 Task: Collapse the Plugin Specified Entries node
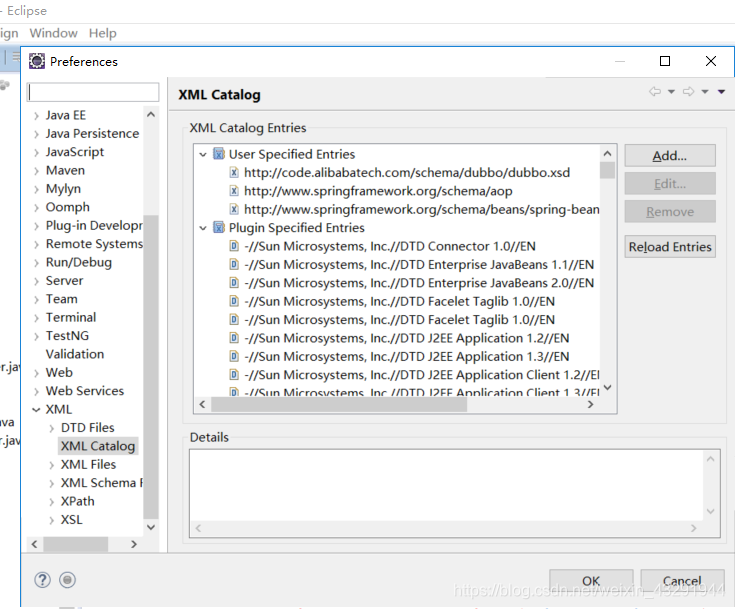[x=203, y=228]
